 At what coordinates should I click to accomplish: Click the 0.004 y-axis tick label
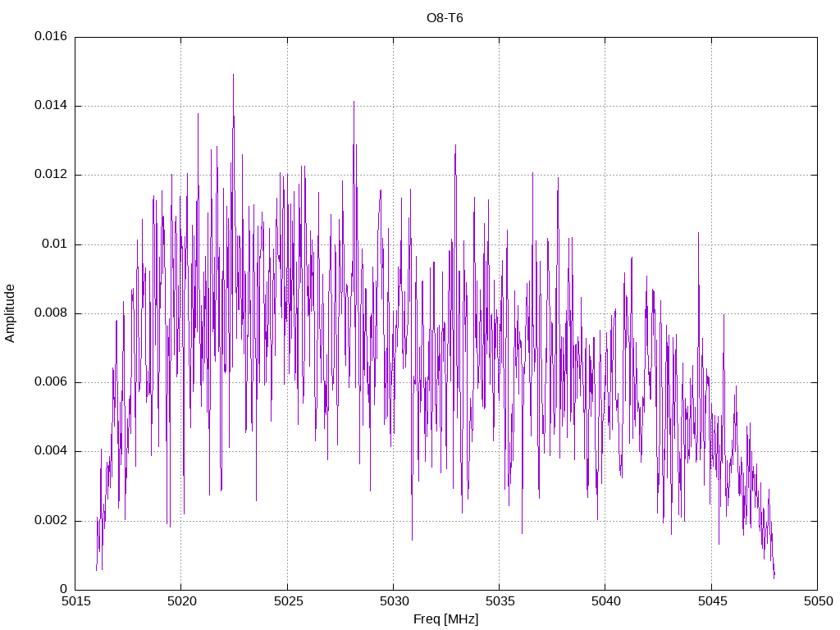(x=51, y=451)
